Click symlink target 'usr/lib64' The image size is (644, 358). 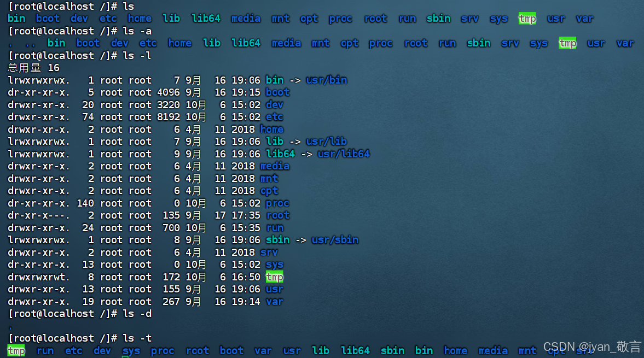click(x=344, y=154)
